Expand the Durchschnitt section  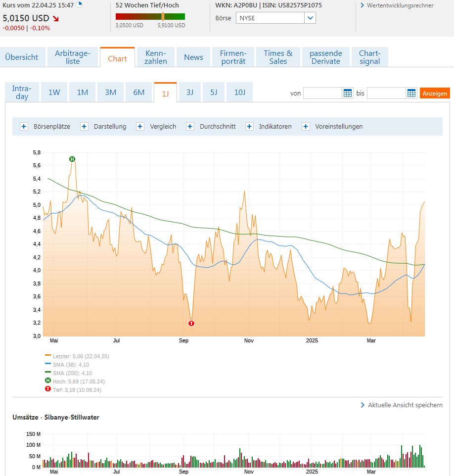(x=189, y=126)
